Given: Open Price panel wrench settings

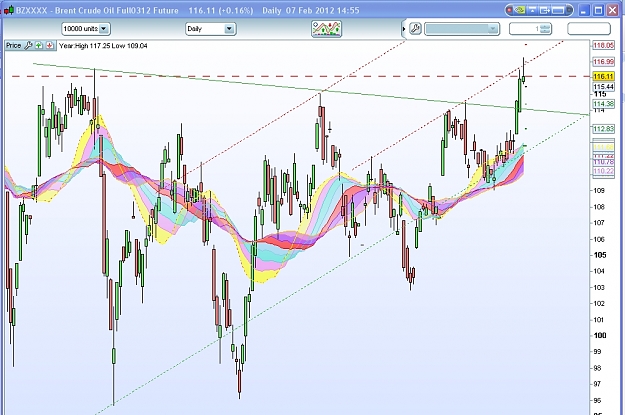Looking at the screenshot, I should [x=28, y=45].
